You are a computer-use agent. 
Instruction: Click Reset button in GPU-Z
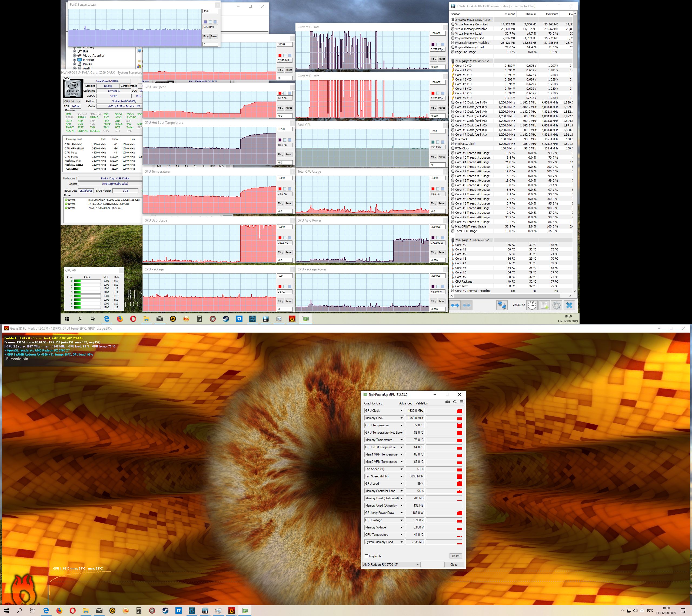tap(455, 556)
